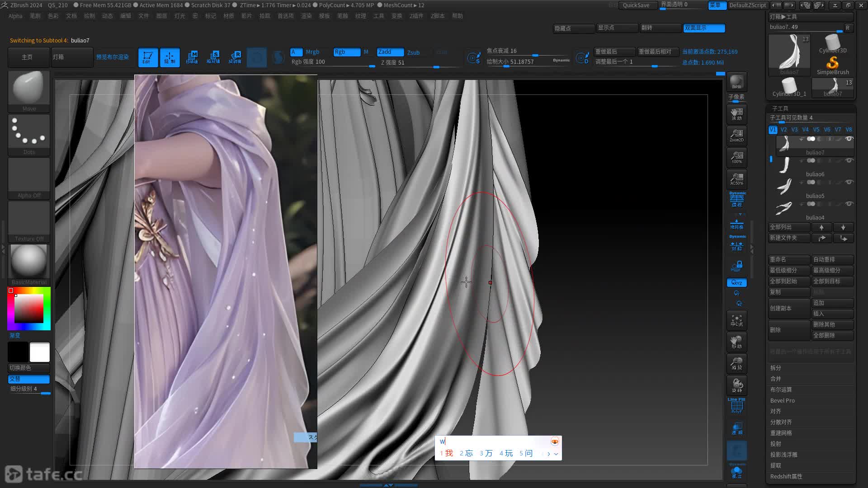Toggle Dynamic perspective (透视) icon
This screenshot has height=488, width=868.
pos(736,200)
